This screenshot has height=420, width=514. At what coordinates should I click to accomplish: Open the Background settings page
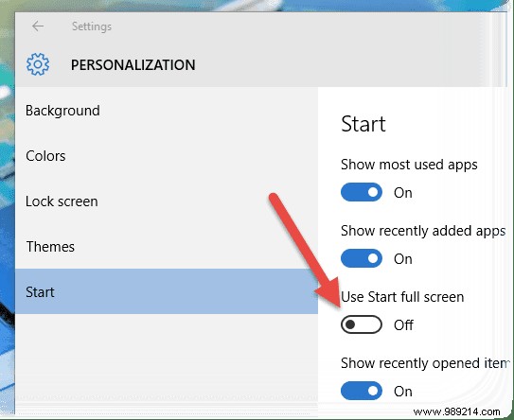(x=167, y=111)
